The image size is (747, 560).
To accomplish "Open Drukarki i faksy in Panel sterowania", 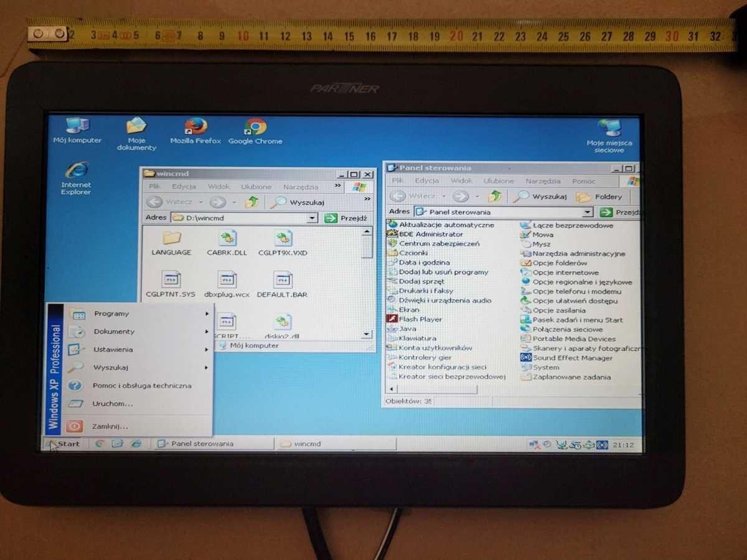I will pyautogui.click(x=420, y=291).
